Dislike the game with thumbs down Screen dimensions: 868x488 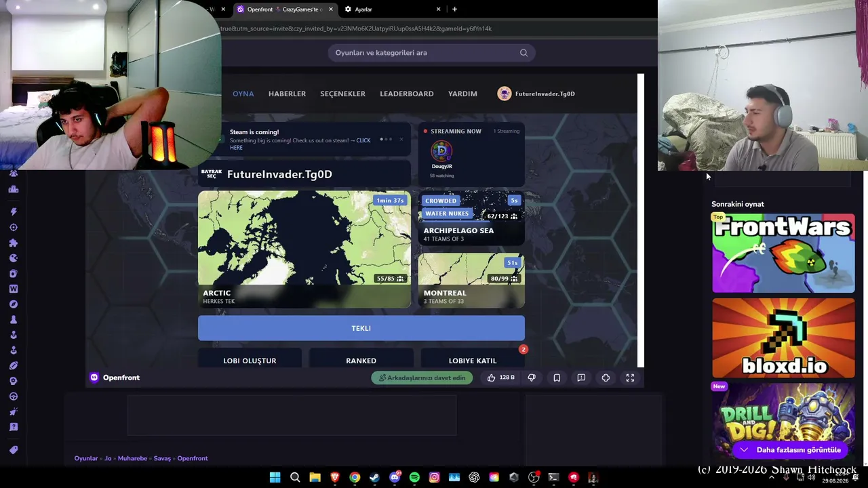point(532,378)
